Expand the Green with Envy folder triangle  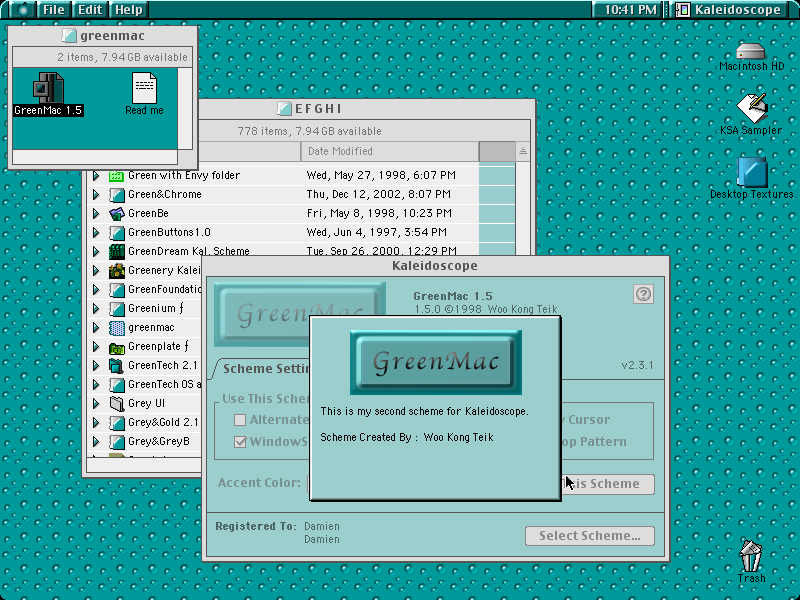(96, 176)
